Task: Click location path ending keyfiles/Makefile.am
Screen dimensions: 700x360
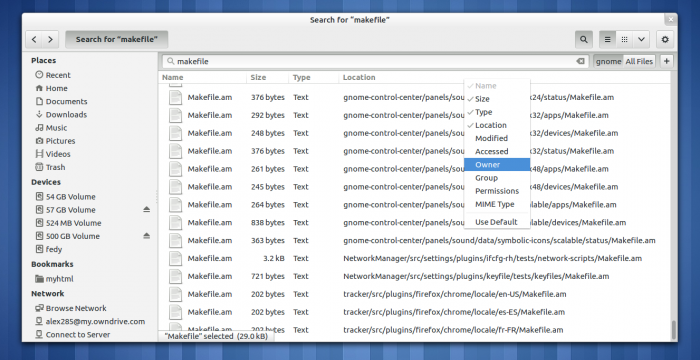Action: coord(476,276)
